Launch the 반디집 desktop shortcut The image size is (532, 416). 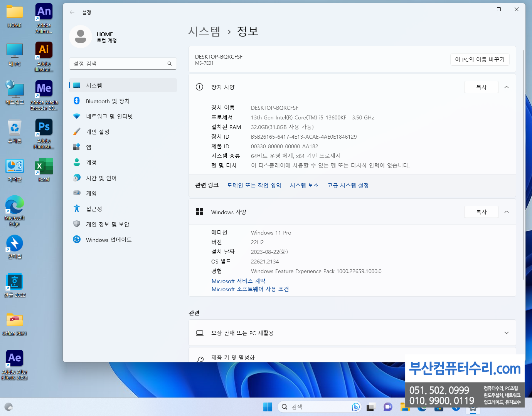click(15, 247)
